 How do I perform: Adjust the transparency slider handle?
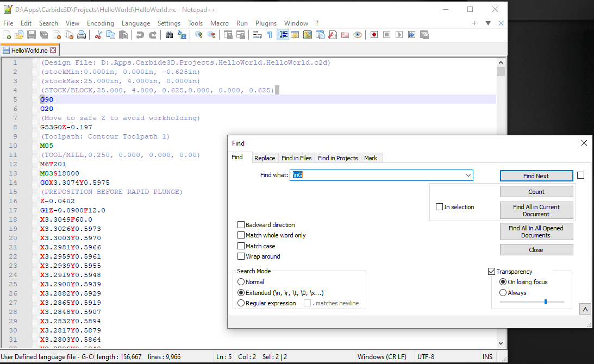546,302
